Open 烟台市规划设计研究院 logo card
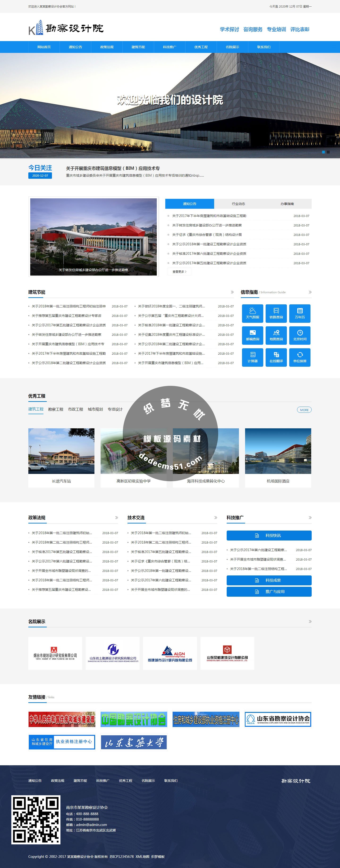 (55, 653)
